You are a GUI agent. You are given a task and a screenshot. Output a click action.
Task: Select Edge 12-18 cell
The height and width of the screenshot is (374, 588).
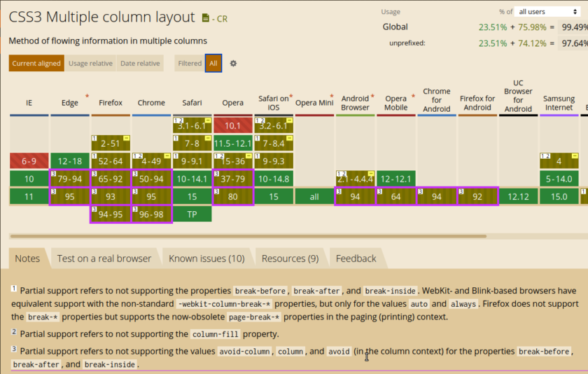coord(70,161)
